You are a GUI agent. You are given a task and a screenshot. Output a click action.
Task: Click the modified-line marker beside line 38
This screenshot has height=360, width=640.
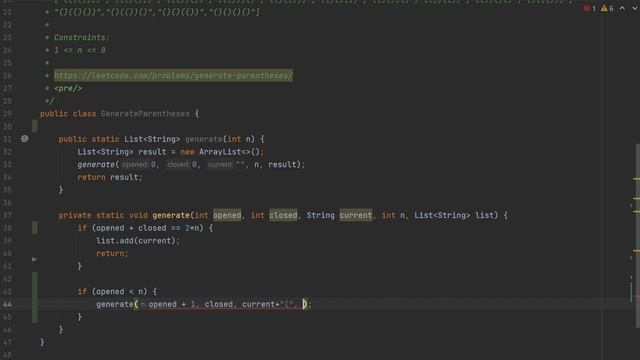(x=35, y=228)
